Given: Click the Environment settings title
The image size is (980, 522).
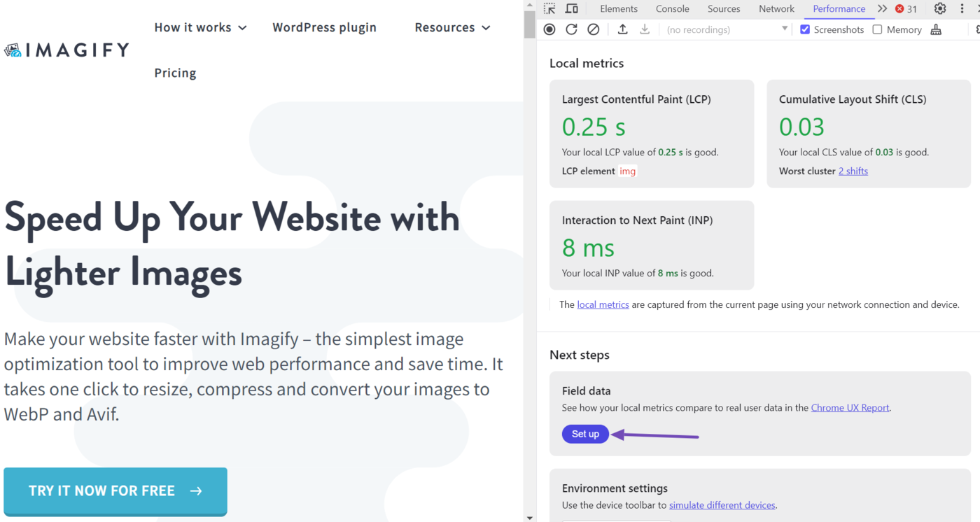Looking at the screenshot, I should coord(615,488).
